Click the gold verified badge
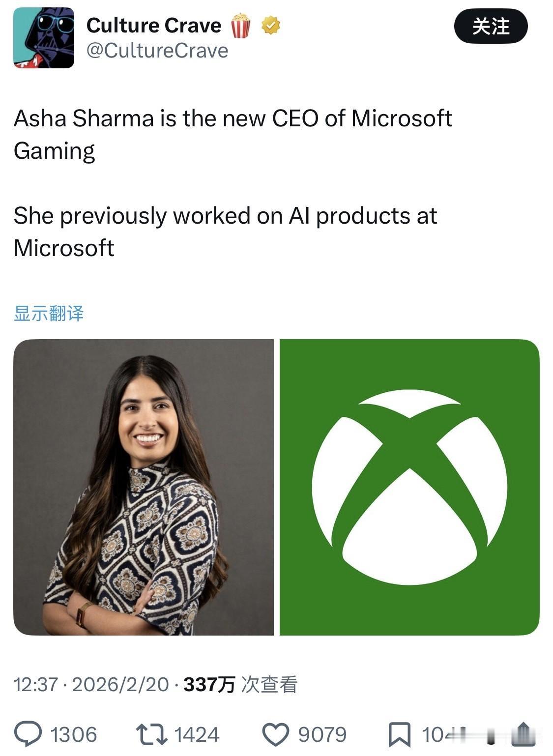 (270, 25)
